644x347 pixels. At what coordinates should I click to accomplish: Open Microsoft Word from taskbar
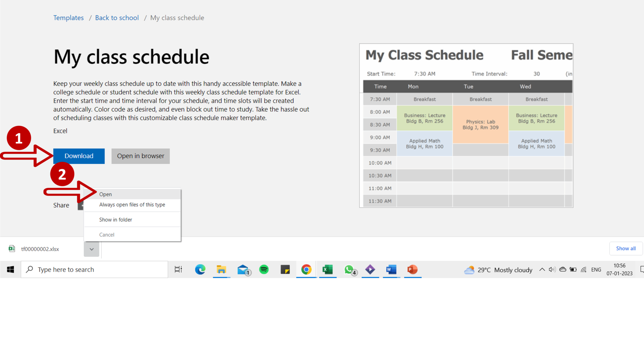(x=391, y=269)
